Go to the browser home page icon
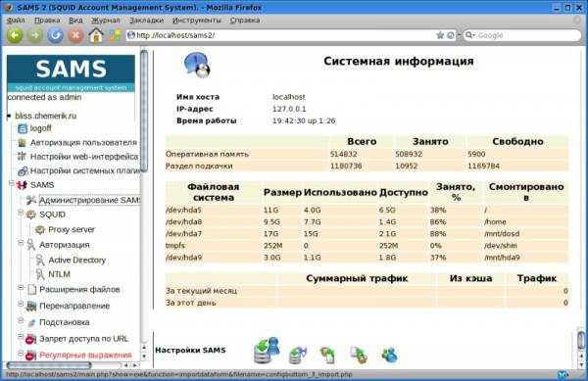 pyautogui.click(x=96, y=35)
